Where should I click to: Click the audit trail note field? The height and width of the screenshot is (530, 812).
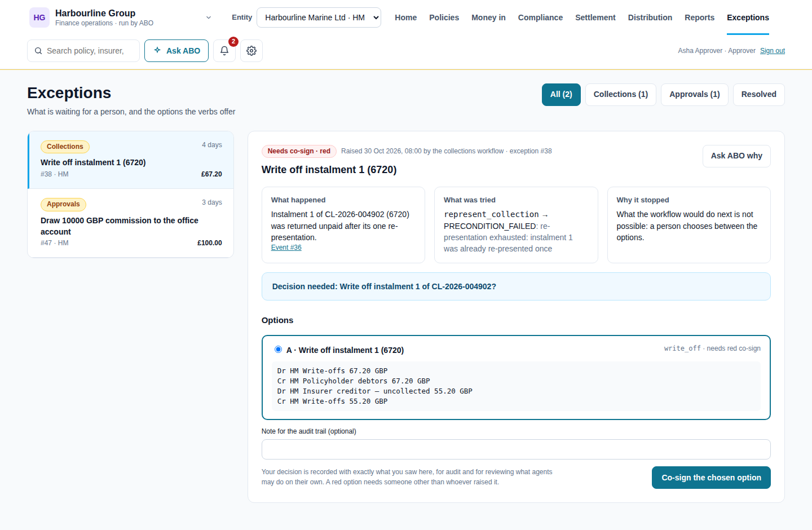click(516, 449)
